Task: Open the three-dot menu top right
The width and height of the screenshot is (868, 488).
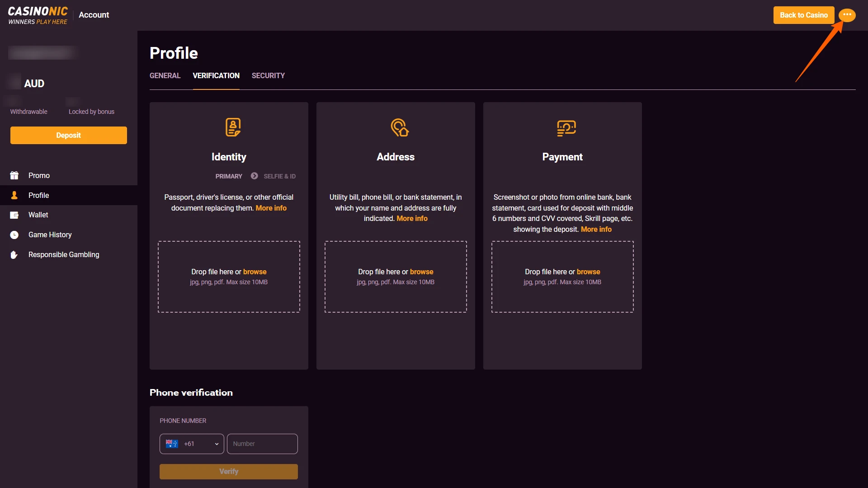Action: 847,15
